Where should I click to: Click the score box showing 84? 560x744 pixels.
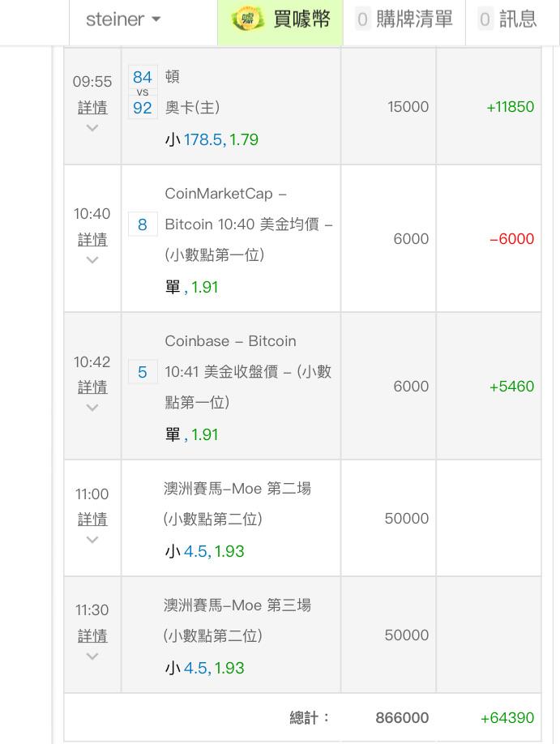143,77
